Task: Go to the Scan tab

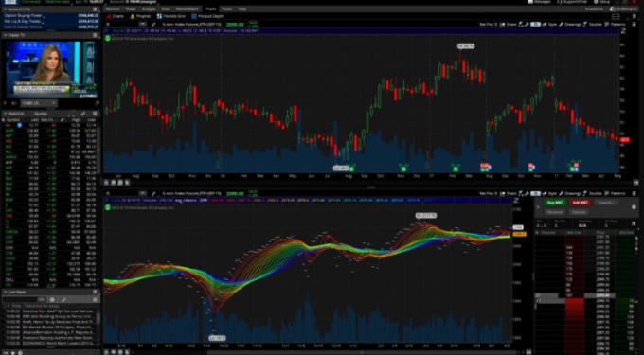Action: [x=166, y=9]
